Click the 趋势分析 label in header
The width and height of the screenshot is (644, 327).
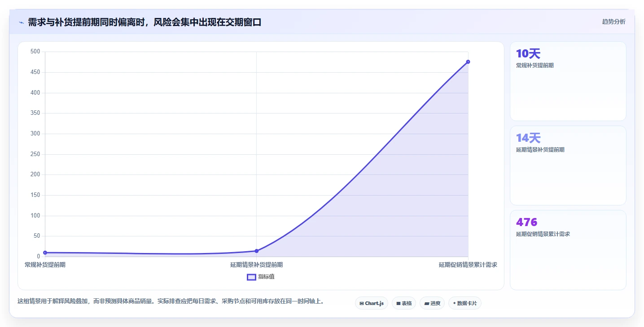click(613, 22)
